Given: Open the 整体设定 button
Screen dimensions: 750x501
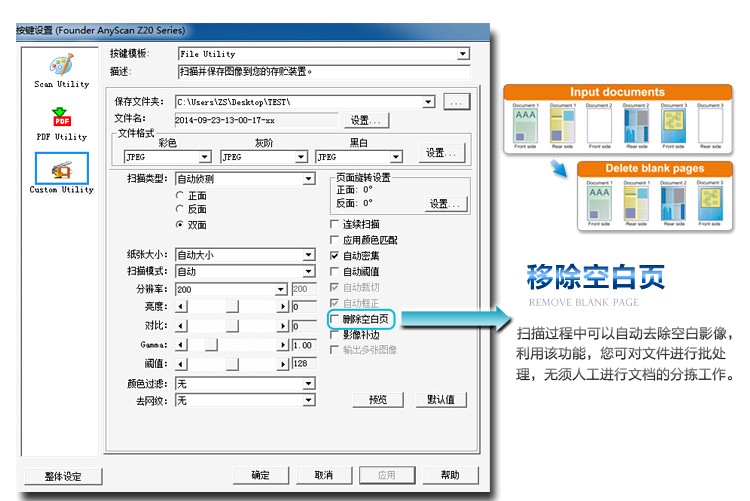Looking at the screenshot, I should pyautogui.click(x=63, y=477).
